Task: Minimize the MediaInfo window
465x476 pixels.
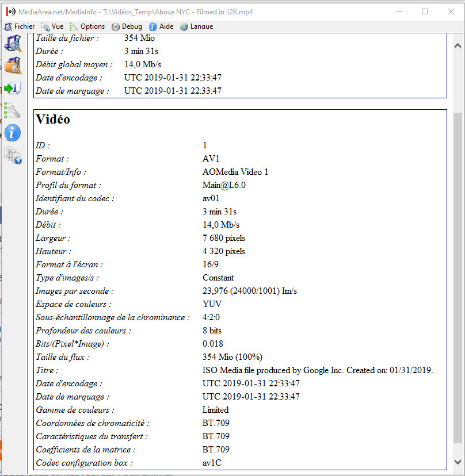Action: coord(398,11)
